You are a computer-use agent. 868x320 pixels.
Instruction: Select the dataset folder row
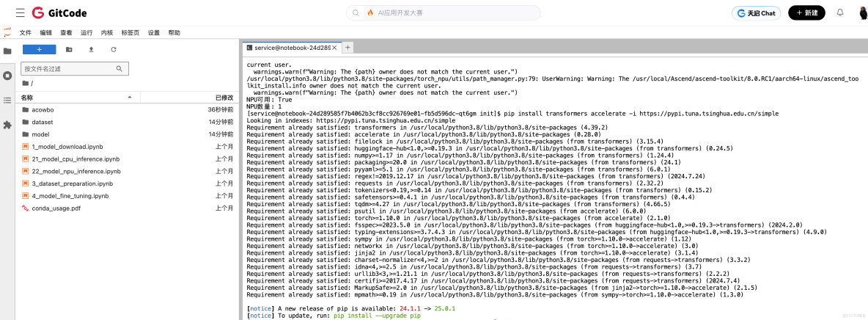[x=128, y=122]
